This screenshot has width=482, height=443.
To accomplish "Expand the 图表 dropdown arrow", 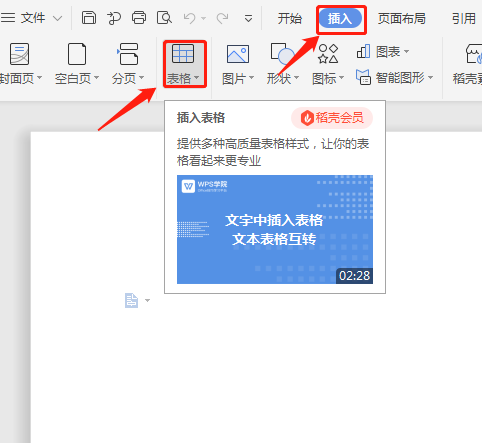I will pyautogui.click(x=406, y=52).
